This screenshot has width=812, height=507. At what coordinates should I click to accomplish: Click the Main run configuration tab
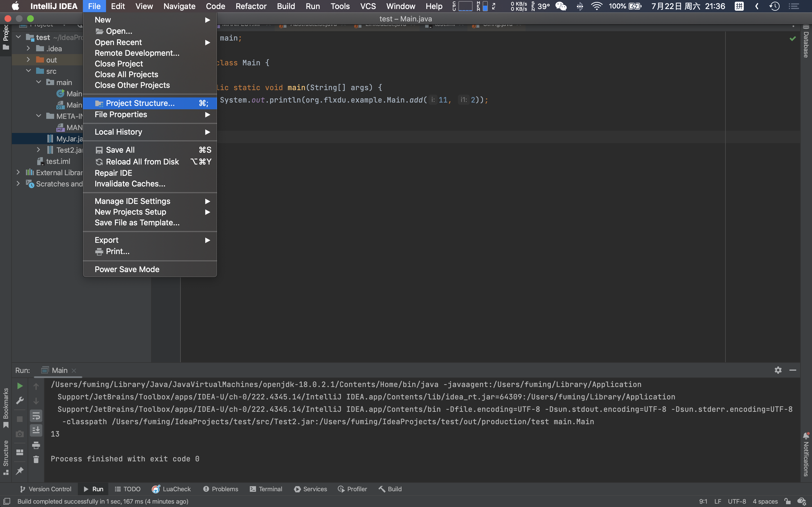(58, 370)
